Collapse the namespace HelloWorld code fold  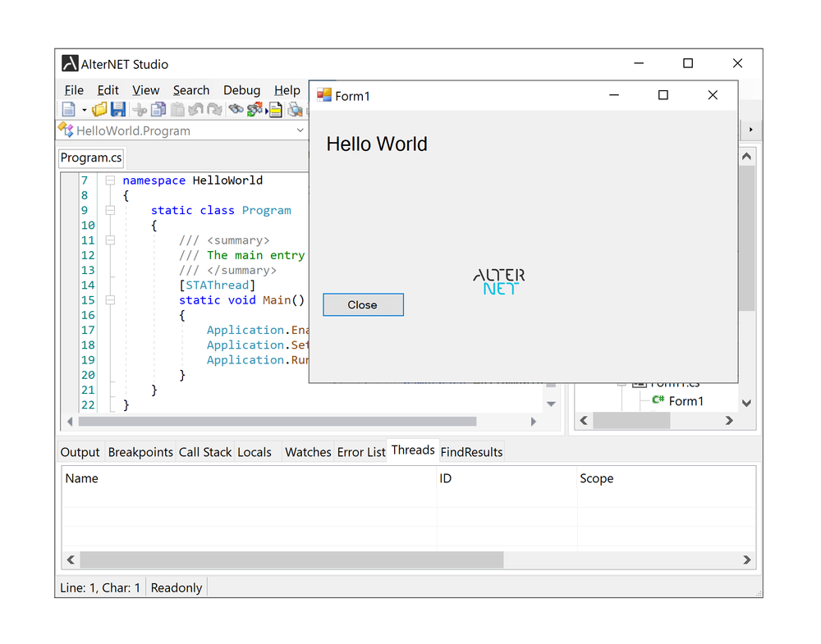(x=109, y=180)
